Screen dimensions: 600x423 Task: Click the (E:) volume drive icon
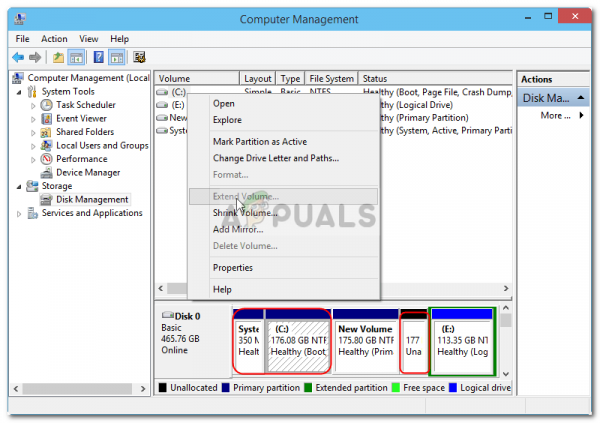click(x=162, y=105)
